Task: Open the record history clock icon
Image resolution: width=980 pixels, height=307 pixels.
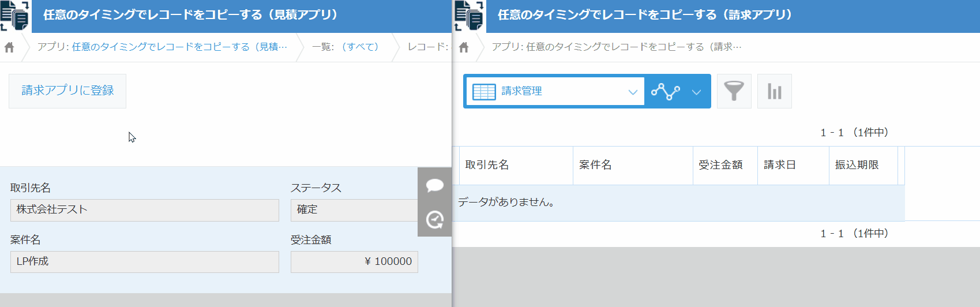Action: pos(434,219)
